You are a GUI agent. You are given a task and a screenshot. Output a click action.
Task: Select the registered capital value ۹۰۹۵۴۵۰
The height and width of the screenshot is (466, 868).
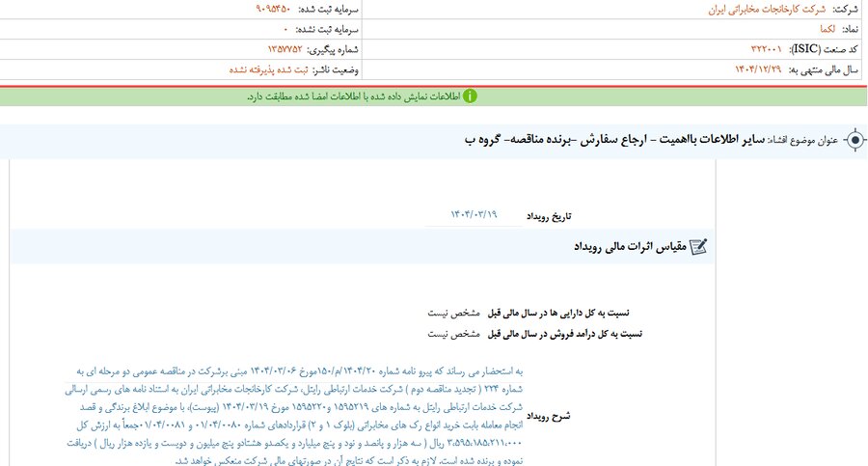pyautogui.click(x=273, y=10)
